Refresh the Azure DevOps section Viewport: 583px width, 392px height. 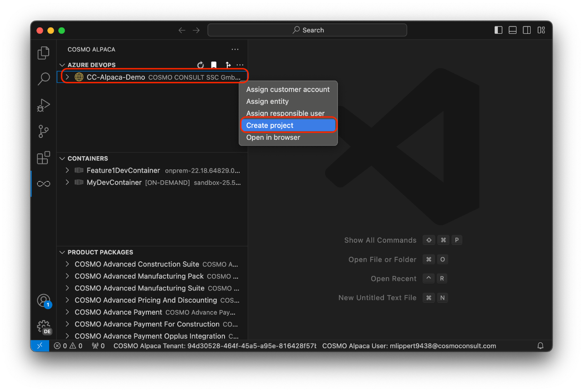(x=200, y=65)
